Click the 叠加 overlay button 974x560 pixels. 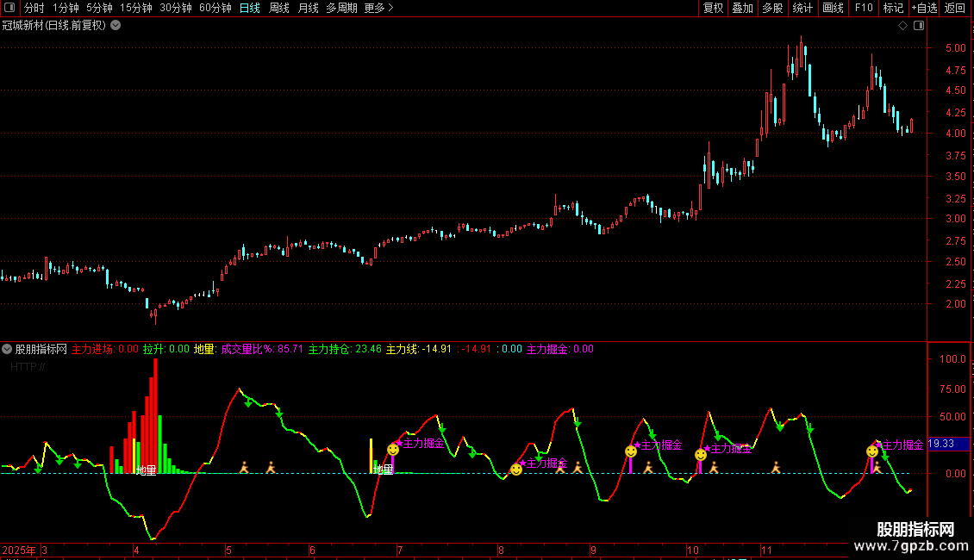742,8
